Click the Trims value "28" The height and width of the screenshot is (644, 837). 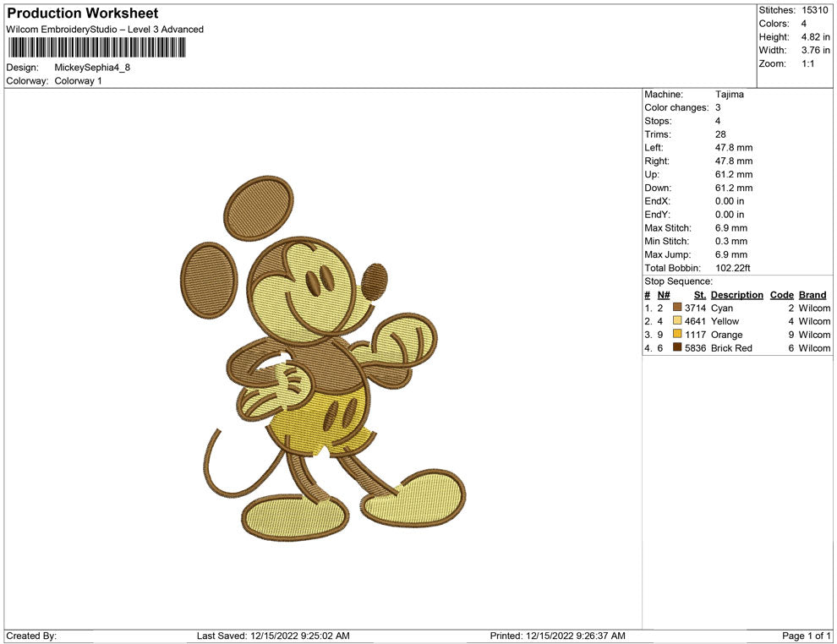(720, 134)
